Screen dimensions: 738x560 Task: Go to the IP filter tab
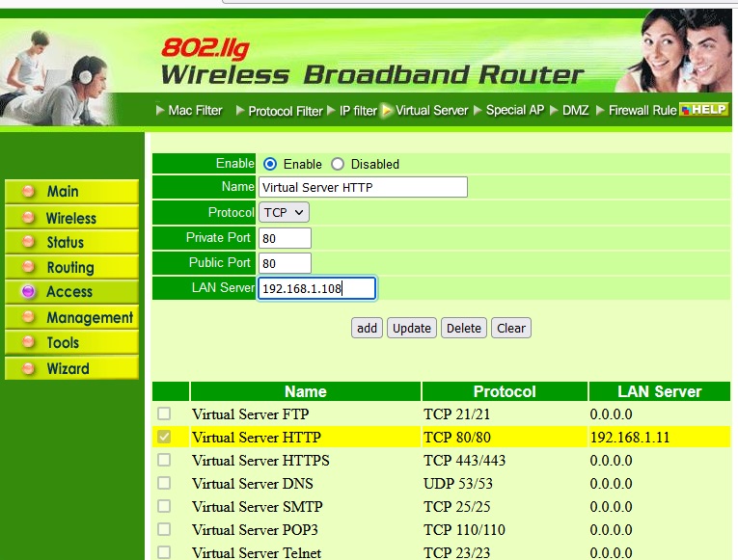(x=352, y=111)
